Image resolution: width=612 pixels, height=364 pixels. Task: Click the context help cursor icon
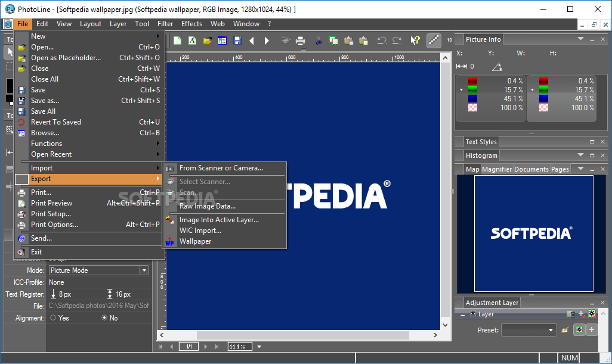pos(415,41)
